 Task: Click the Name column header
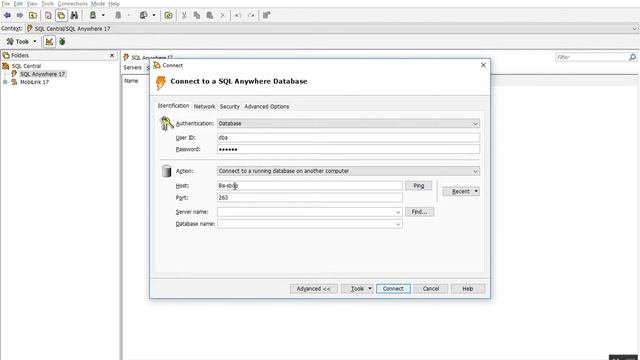(131, 81)
